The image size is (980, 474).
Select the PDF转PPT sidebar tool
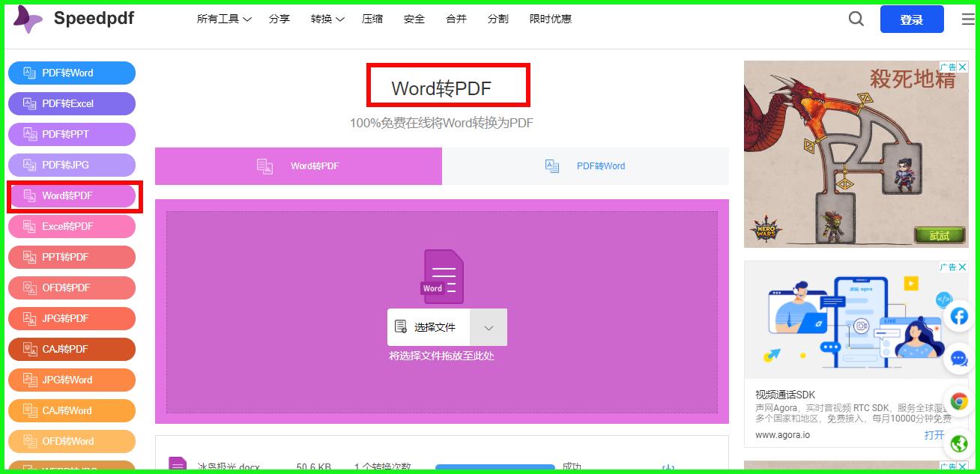point(72,134)
